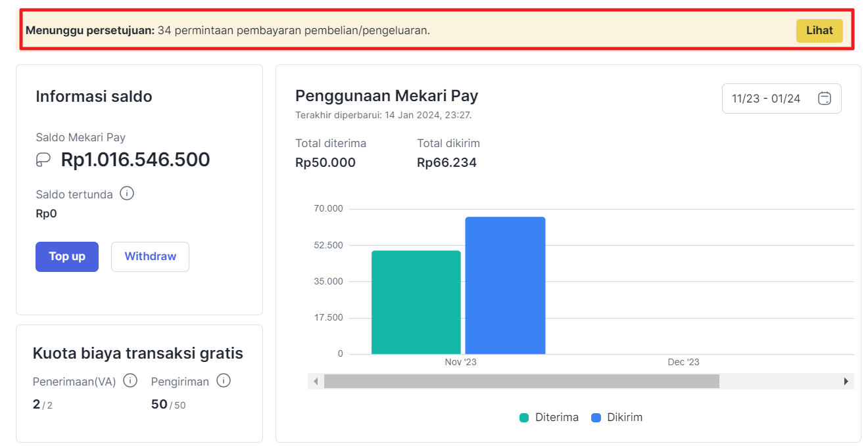Open the 11/23 - 01/24 date range picker

(x=781, y=99)
